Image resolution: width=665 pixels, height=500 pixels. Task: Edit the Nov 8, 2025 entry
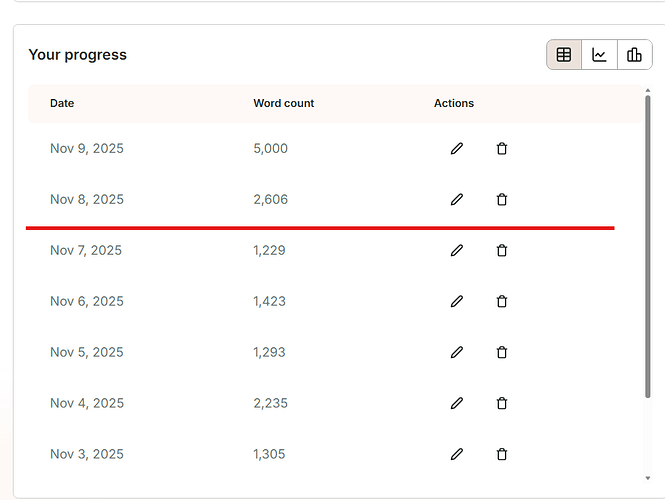[x=457, y=200]
